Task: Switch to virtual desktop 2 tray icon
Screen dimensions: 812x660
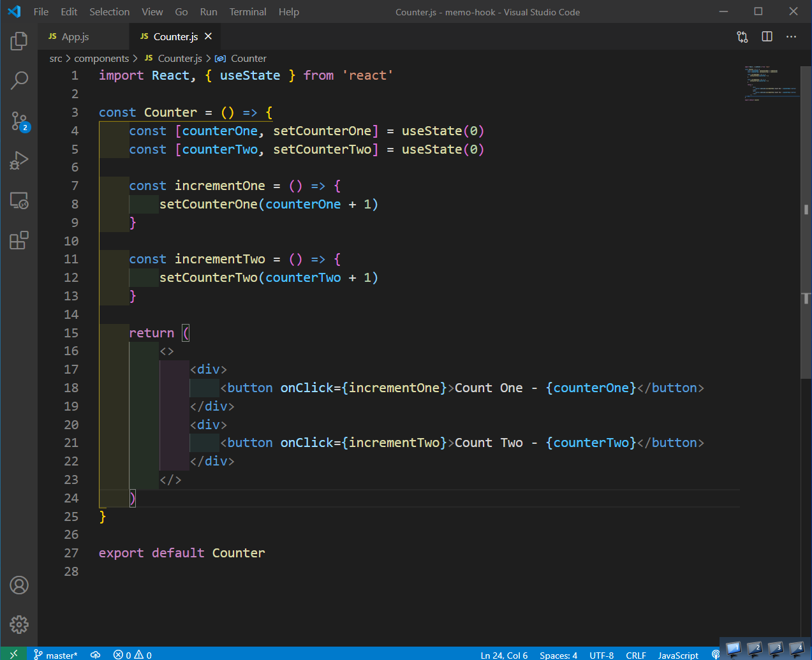Action: (x=755, y=649)
